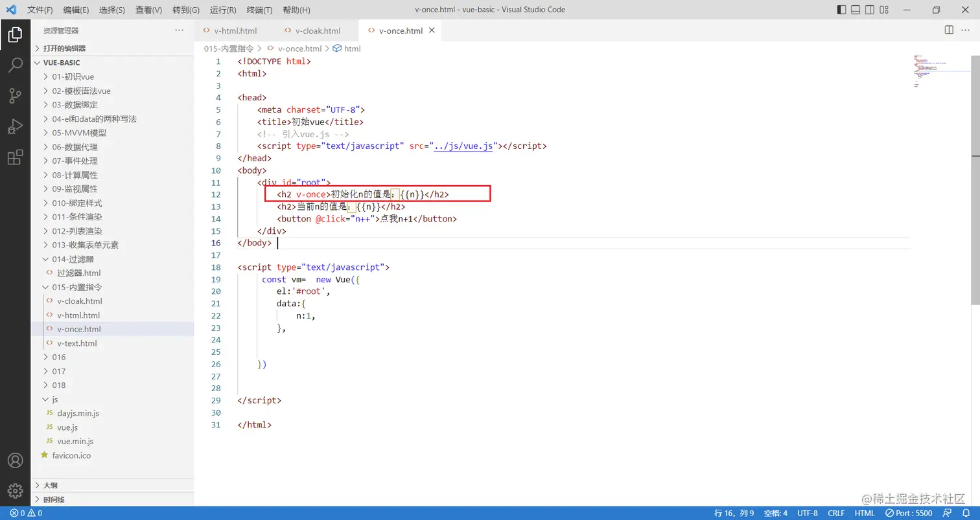The image size is (980, 520).
Task: Open 选择(S) menu
Action: pyautogui.click(x=112, y=10)
